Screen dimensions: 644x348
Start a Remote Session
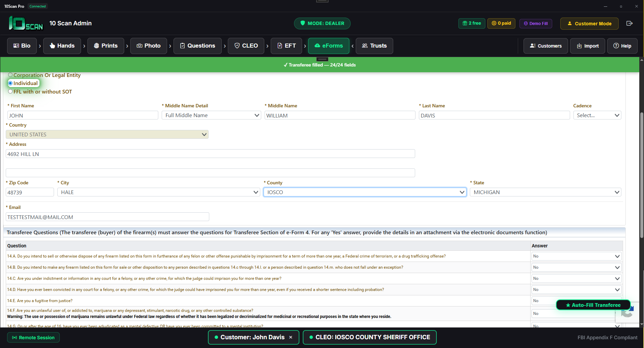point(33,338)
